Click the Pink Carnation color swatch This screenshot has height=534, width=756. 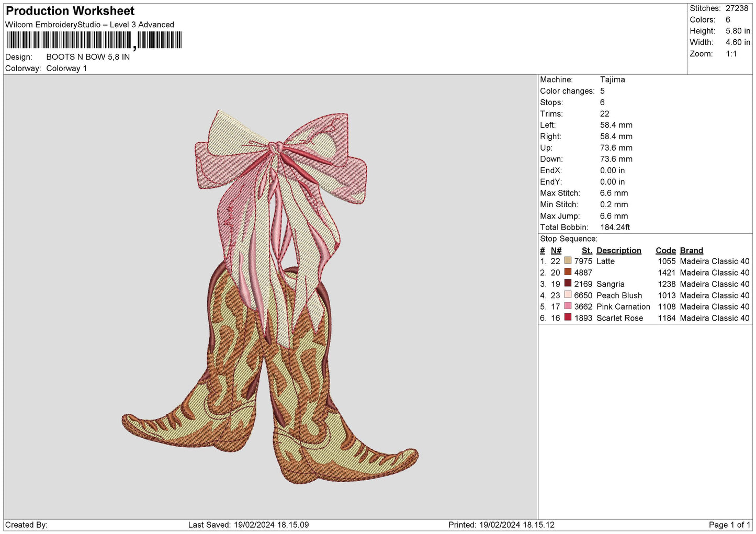[568, 306]
